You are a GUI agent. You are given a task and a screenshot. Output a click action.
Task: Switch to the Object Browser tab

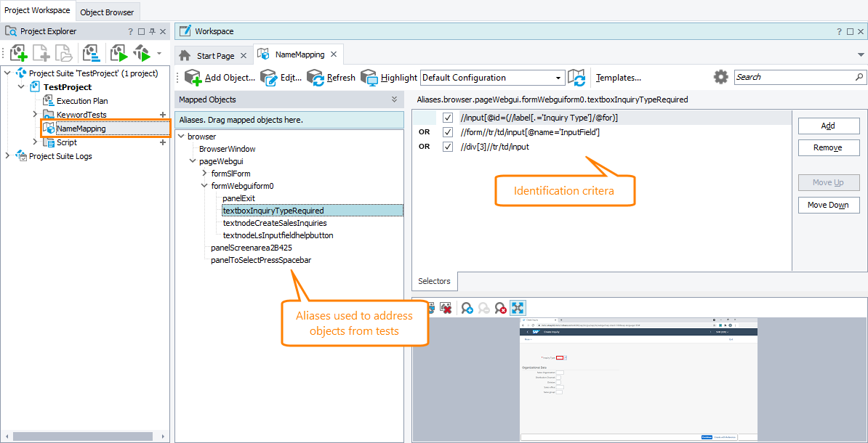[x=107, y=12]
